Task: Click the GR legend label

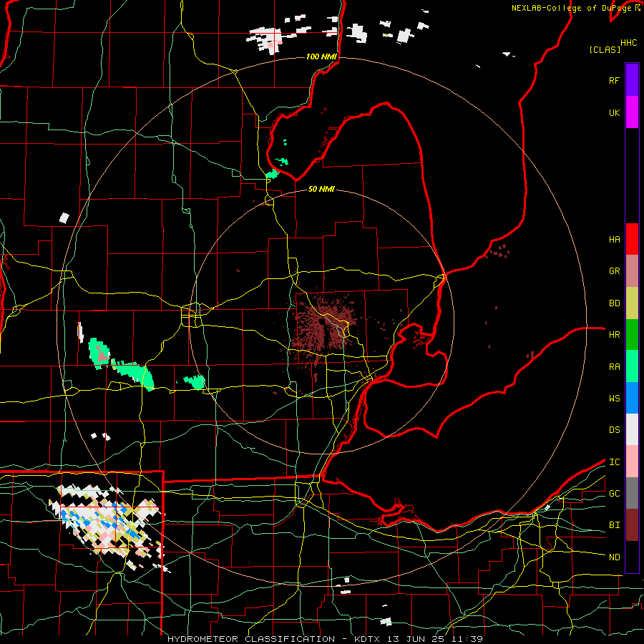Action: (614, 271)
